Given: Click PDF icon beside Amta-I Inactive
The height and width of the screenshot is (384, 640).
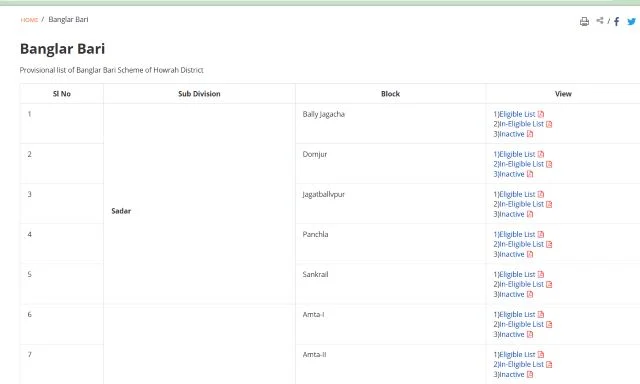Looking at the screenshot, I should point(530,334).
